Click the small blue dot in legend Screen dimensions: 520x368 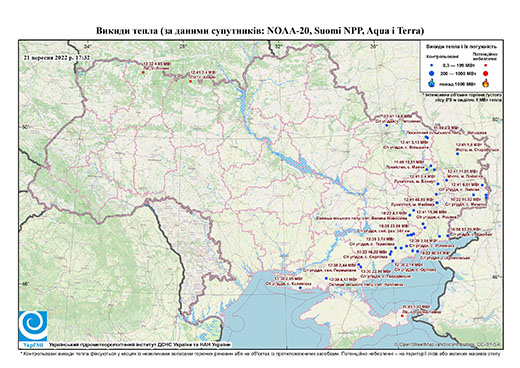[432, 65]
